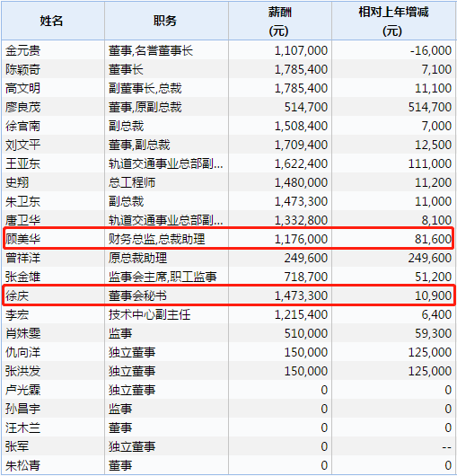The image size is (457, 476).
Task: Click the change value 12,500
Action: click(x=433, y=145)
